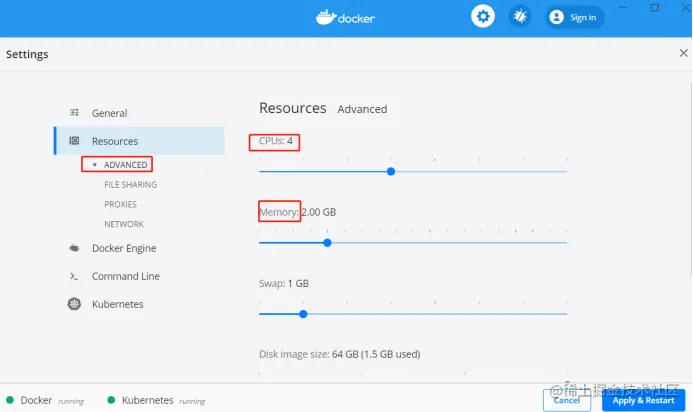Image resolution: width=693 pixels, height=412 pixels.
Task: Click the CPUs slider handle
Action: (x=391, y=172)
